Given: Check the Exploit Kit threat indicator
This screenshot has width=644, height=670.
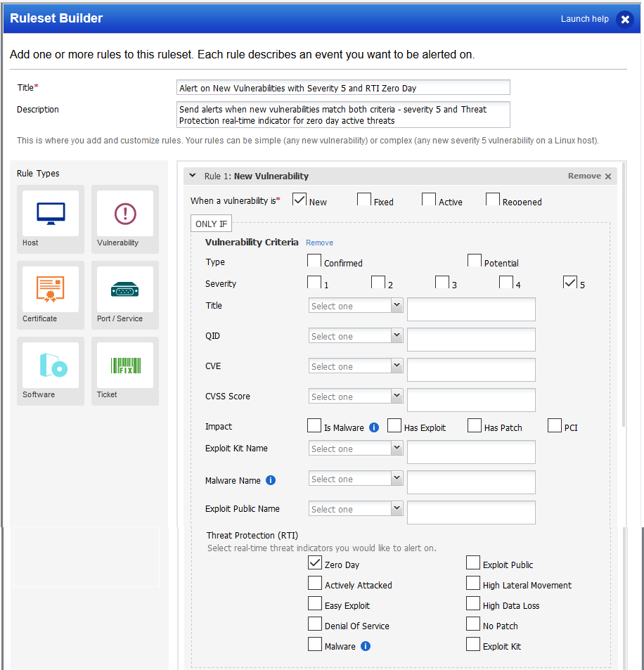Looking at the screenshot, I should pyautogui.click(x=473, y=644).
